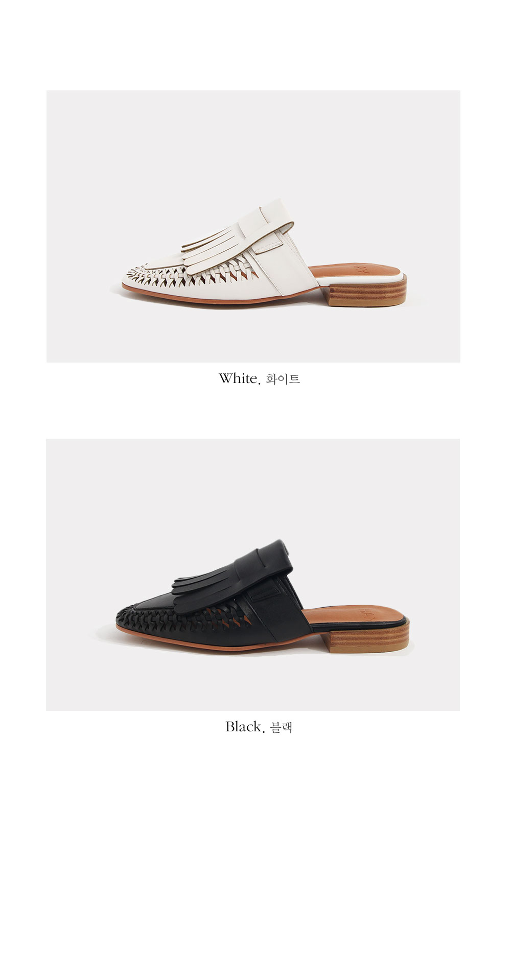Click the Korean text '블랙'
This screenshot has height=980, width=511.
point(281,728)
